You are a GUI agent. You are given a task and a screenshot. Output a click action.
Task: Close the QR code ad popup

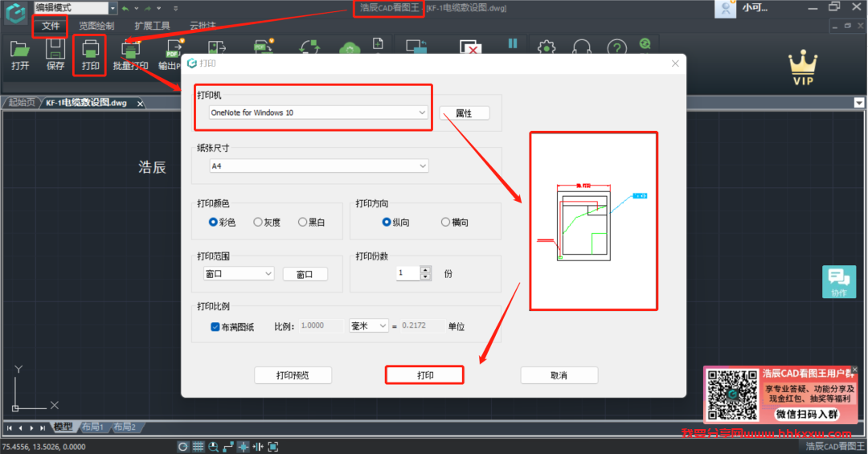pos(854,370)
